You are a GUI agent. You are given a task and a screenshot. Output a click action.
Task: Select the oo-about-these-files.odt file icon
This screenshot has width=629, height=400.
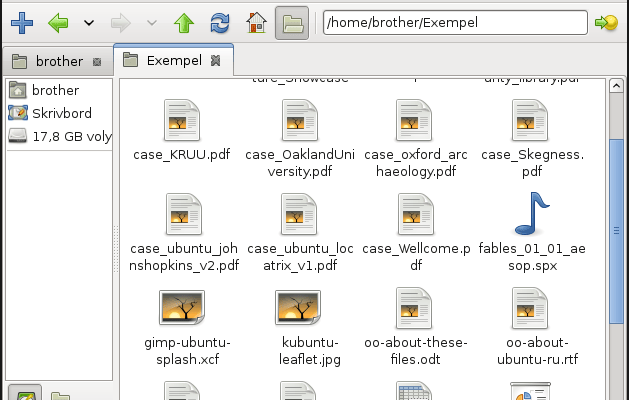(414, 308)
